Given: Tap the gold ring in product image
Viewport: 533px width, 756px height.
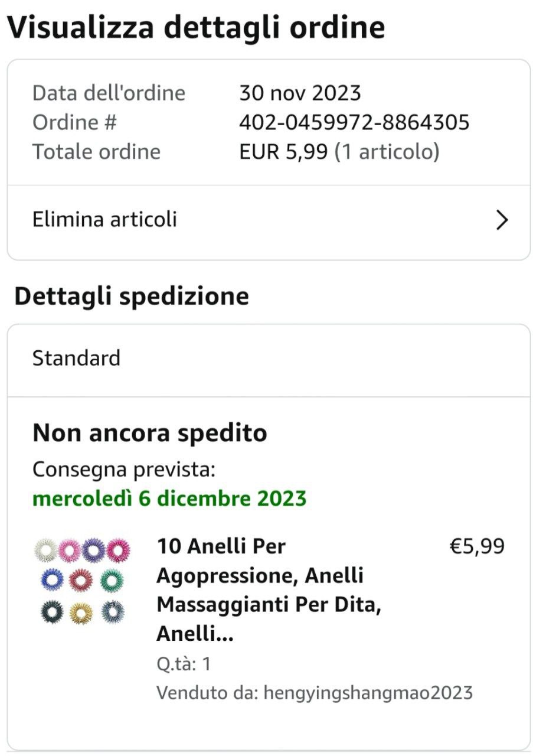Looking at the screenshot, I should click(x=81, y=614).
